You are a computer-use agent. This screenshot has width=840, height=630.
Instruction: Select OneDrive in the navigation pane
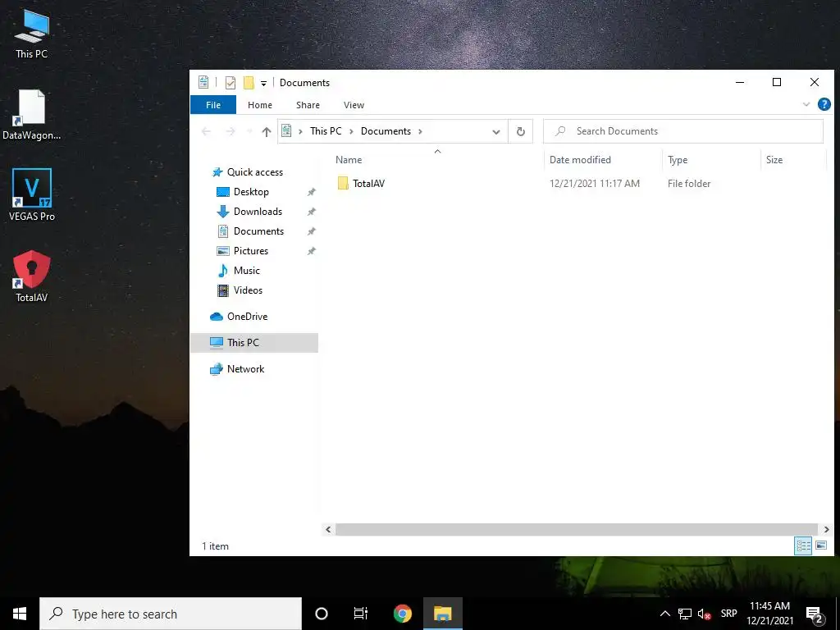coord(239,317)
